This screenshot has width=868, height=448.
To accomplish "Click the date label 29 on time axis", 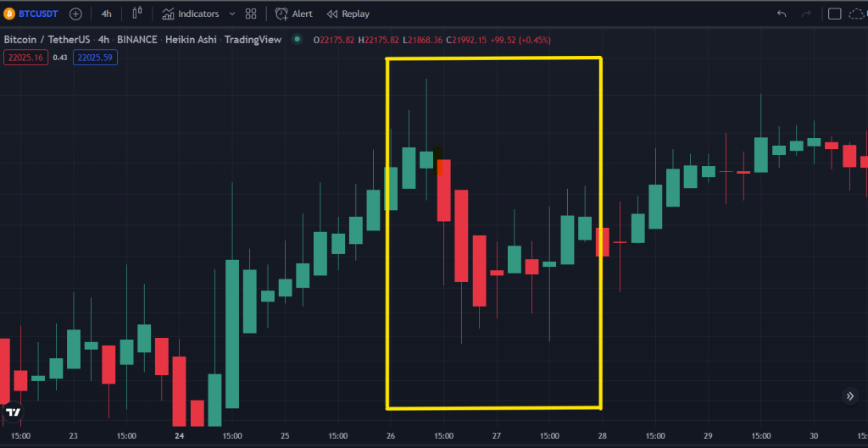I will [708, 436].
